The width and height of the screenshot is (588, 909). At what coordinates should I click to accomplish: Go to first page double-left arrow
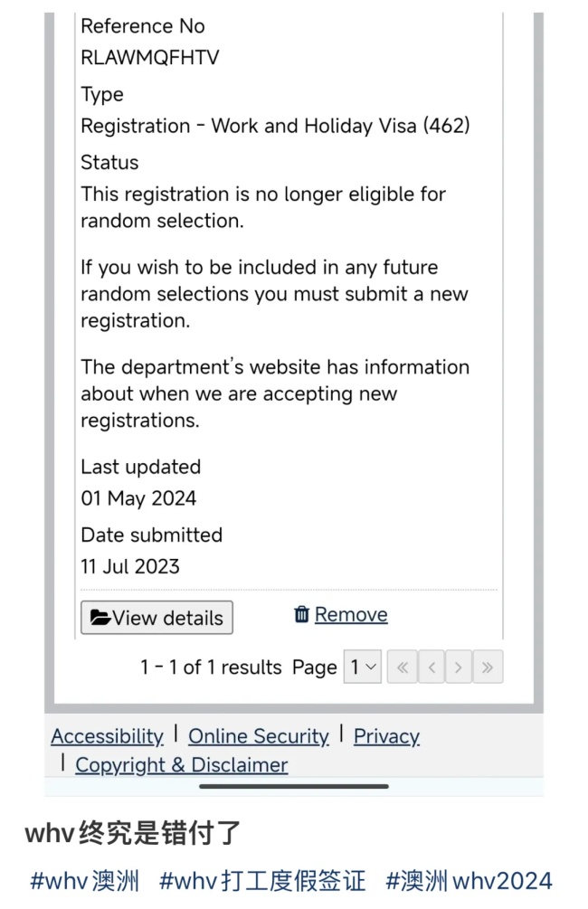point(403,668)
